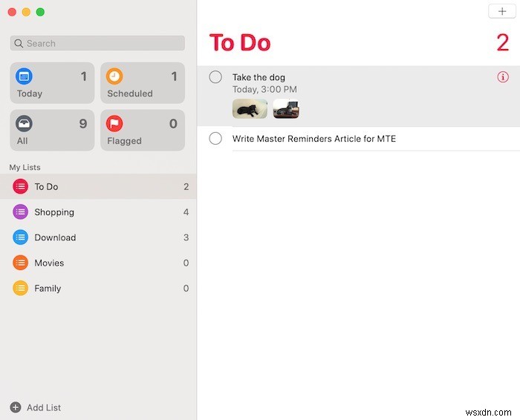Click the orange Scheduled clock icon
This screenshot has height=420, width=520.
tap(114, 76)
